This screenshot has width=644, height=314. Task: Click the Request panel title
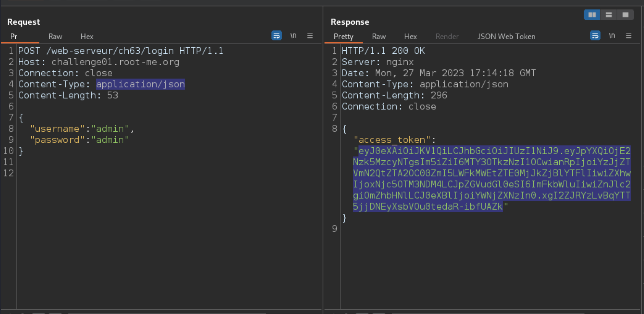click(23, 22)
